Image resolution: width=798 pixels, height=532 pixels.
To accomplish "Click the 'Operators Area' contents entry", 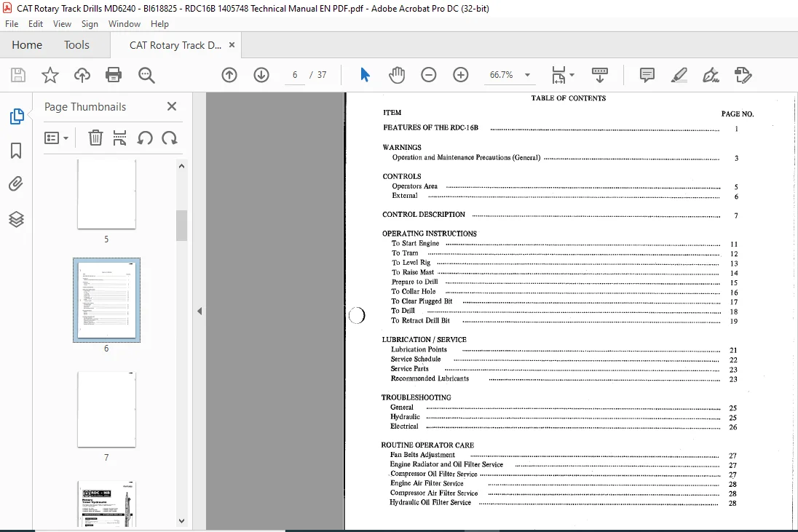I will [x=415, y=186].
